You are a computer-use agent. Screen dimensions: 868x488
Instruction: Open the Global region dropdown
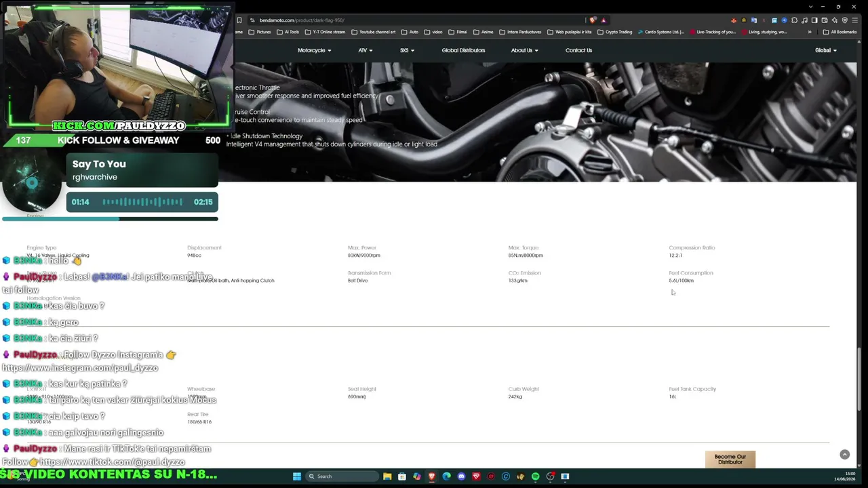click(825, 50)
